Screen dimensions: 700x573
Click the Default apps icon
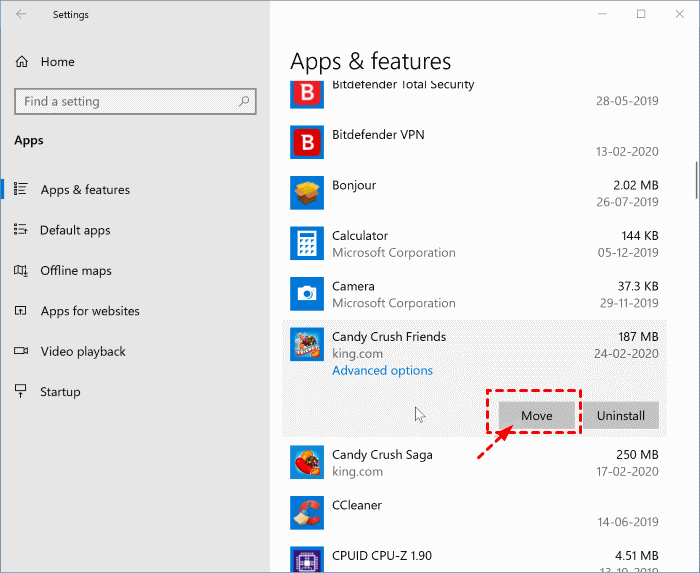[21, 229]
